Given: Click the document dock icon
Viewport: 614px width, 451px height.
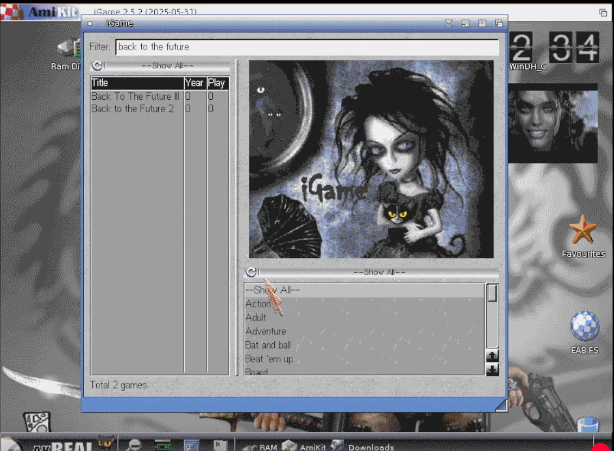Looking at the screenshot, I should [220, 446].
